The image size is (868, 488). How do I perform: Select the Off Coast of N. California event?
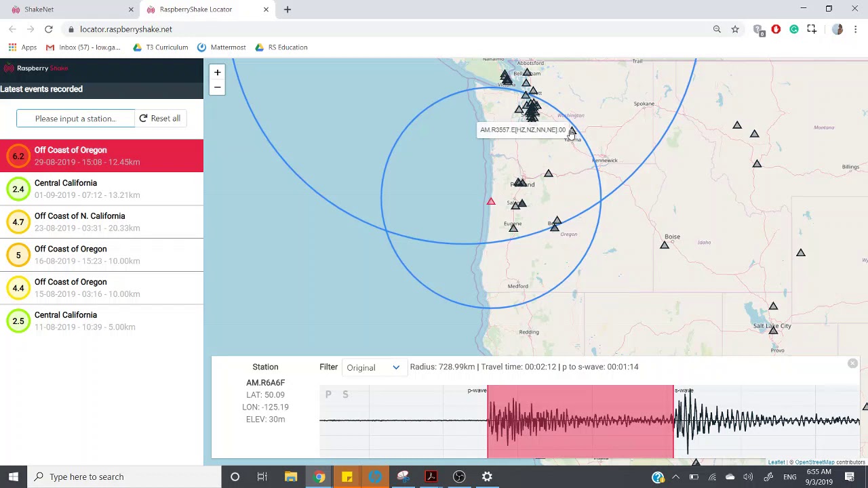click(x=102, y=222)
